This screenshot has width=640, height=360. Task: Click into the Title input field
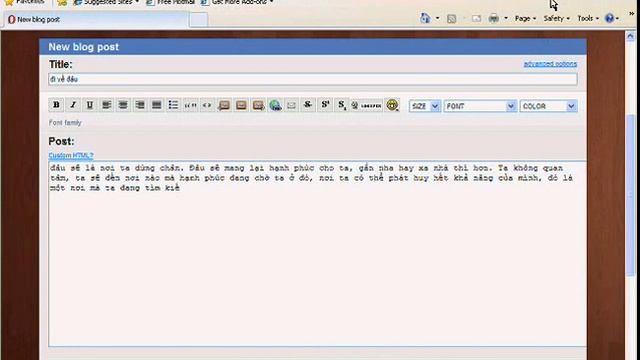(313, 79)
